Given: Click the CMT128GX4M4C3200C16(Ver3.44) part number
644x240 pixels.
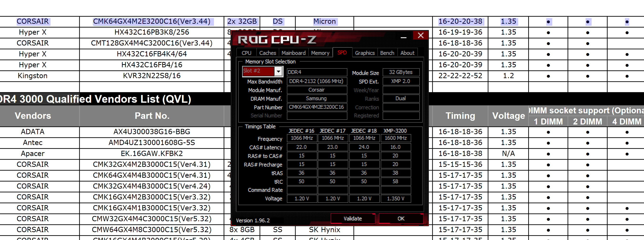Looking at the screenshot, I should coord(152,43).
